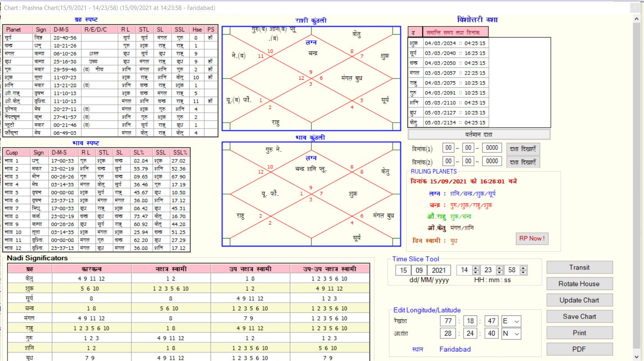Close the Prashna Chart window
This screenshot has height=361, width=644.
(634, 8)
